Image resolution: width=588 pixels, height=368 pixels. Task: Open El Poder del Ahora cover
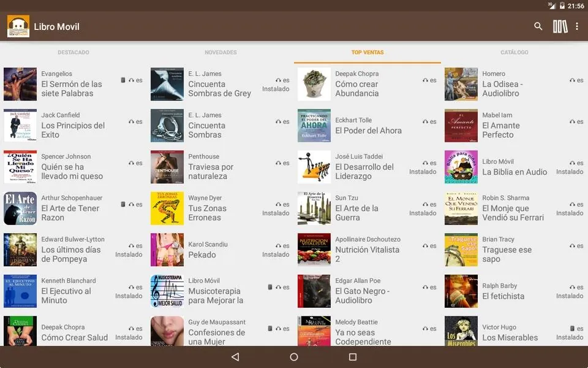(314, 125)
